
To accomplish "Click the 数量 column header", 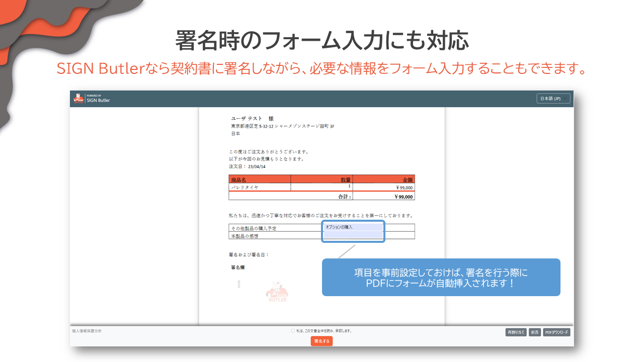I will [x=322, y=179].
